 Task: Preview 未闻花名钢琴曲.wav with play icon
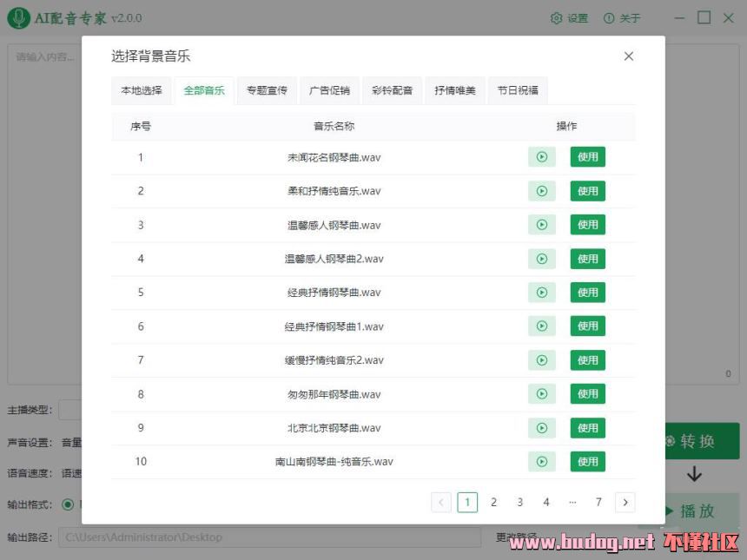(x=541, y=157)
